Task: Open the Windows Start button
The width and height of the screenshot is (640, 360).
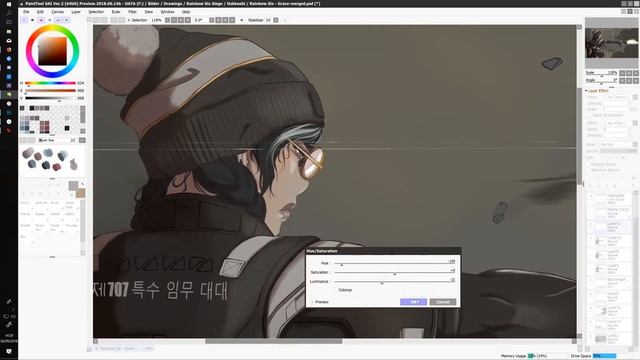Action: [9, 4]
